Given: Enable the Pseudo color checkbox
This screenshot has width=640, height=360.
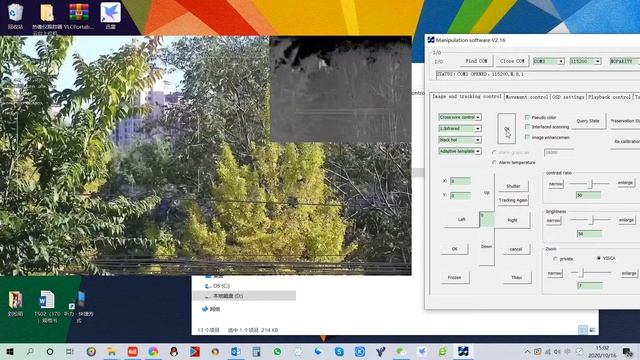Looking at the screenshot, I should point(527,117).
